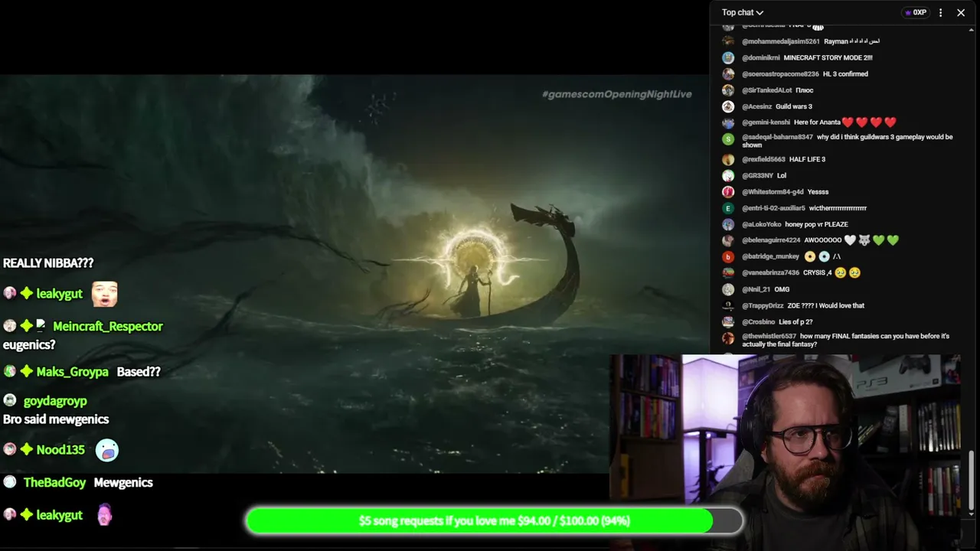Screen dimensions: 980x551
Task: Click the 'HALF LIFE 3' chat message
Action: point(807,159)
